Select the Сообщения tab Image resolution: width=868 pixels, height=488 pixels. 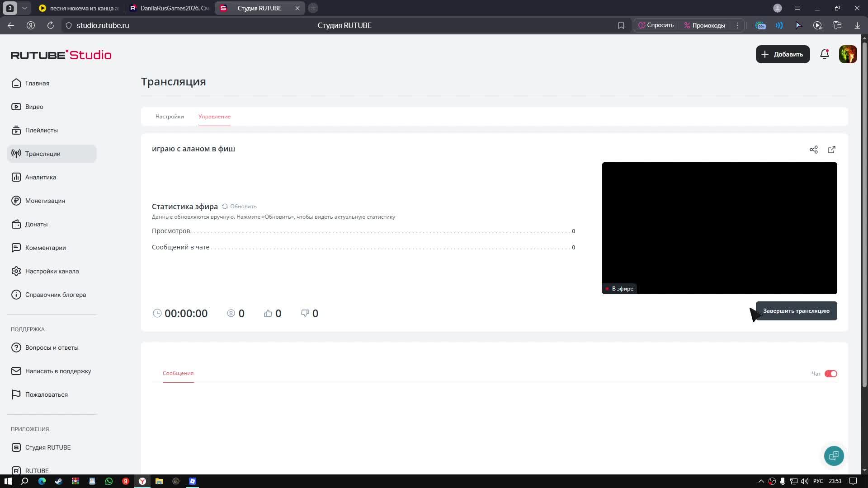click(x=178, y=373)
